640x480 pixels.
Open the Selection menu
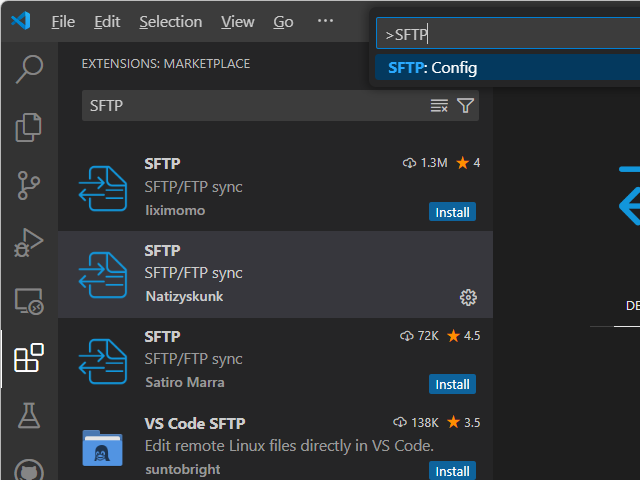point(170,21)
